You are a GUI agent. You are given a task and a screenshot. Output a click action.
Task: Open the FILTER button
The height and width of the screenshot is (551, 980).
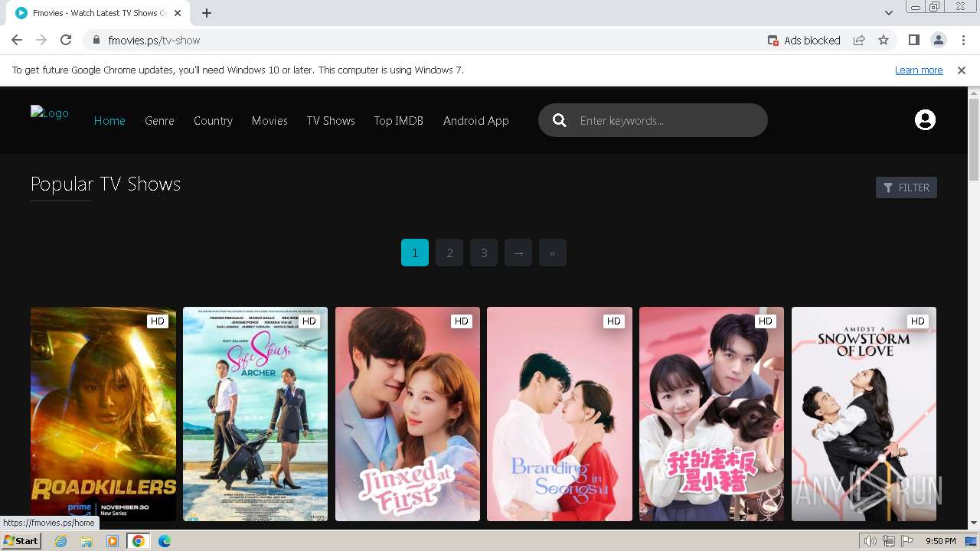click(x=906, y=187)
